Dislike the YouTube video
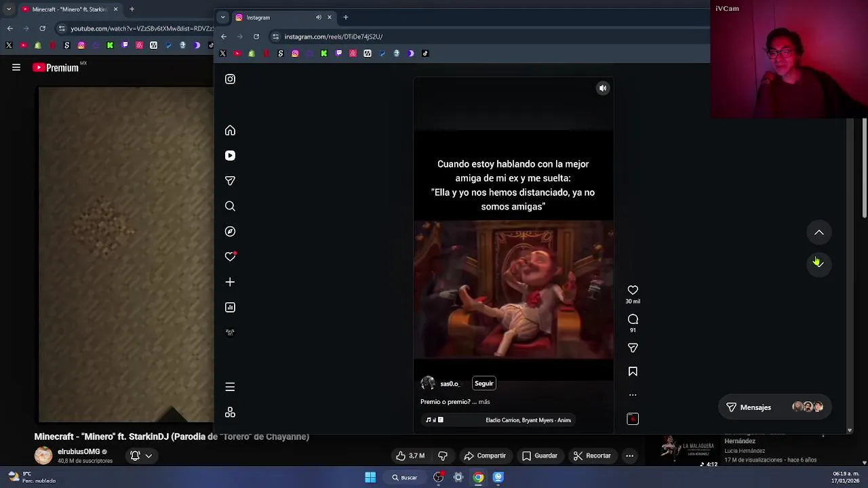Screen dimensions: 868x488 [x=443, y=456]
